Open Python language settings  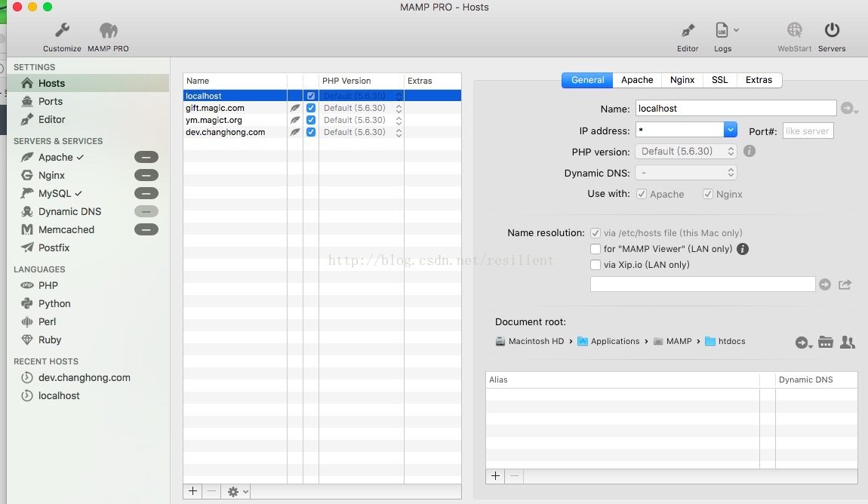click(54, 304)
